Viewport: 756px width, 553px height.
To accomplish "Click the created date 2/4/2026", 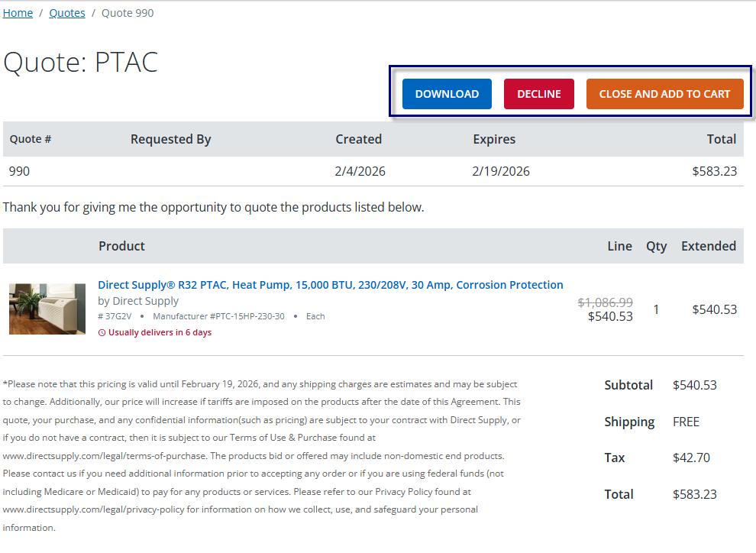I will tap(360, 171).
